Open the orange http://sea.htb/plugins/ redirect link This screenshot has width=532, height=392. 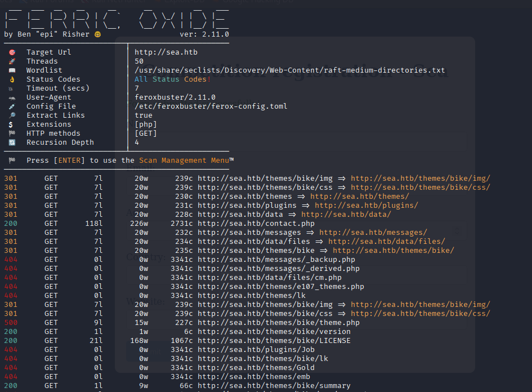[x=366, y=206]
